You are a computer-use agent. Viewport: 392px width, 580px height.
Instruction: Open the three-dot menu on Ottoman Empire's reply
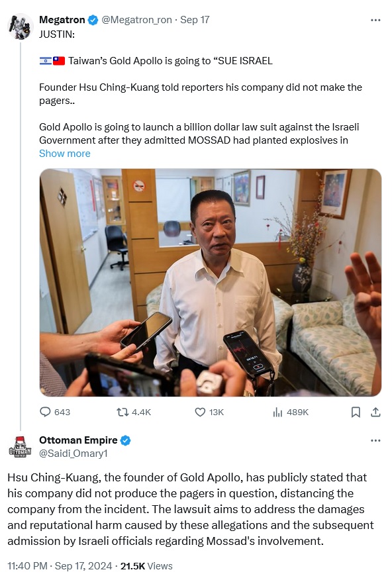(375, 440)
